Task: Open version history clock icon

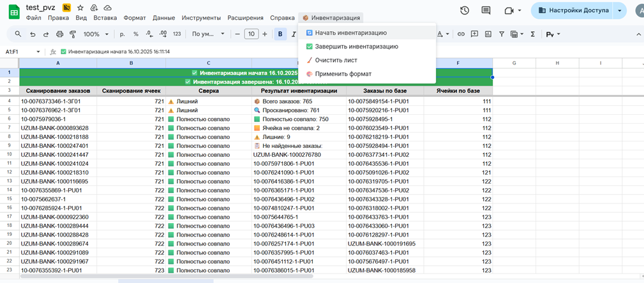Action: 465,11
